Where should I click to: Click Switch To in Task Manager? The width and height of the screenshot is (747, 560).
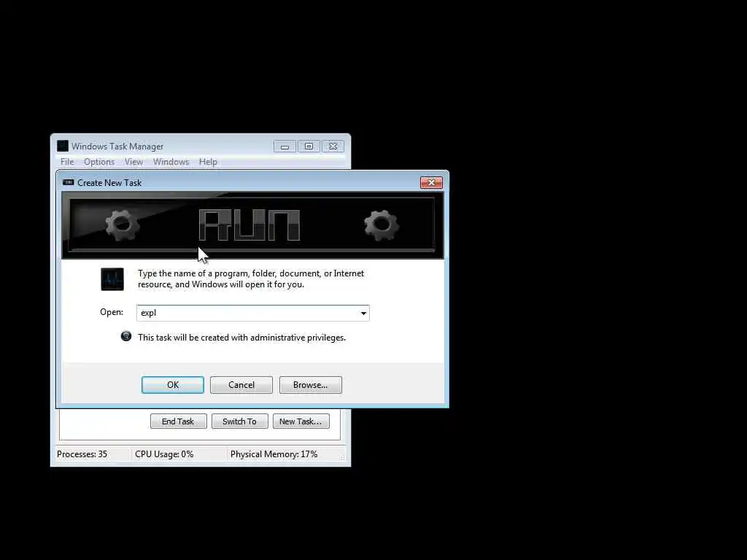point(239,421)
